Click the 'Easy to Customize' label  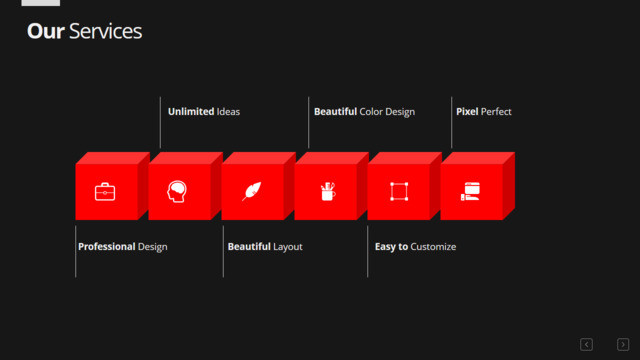(416, 247)
